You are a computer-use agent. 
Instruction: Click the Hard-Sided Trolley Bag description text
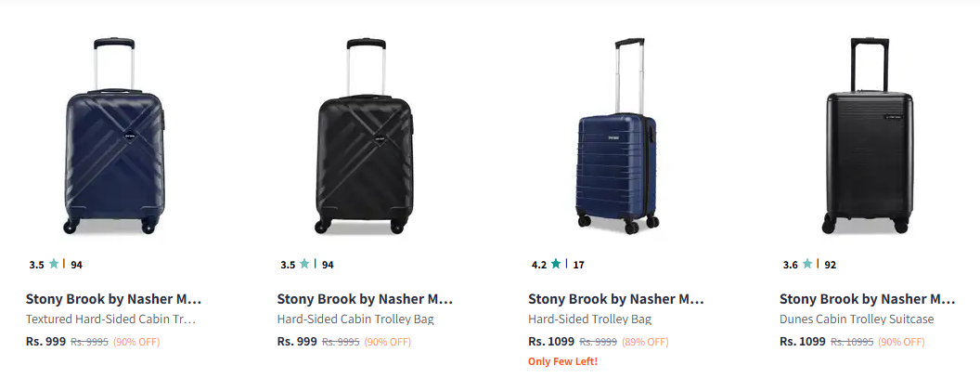(589, 319)
